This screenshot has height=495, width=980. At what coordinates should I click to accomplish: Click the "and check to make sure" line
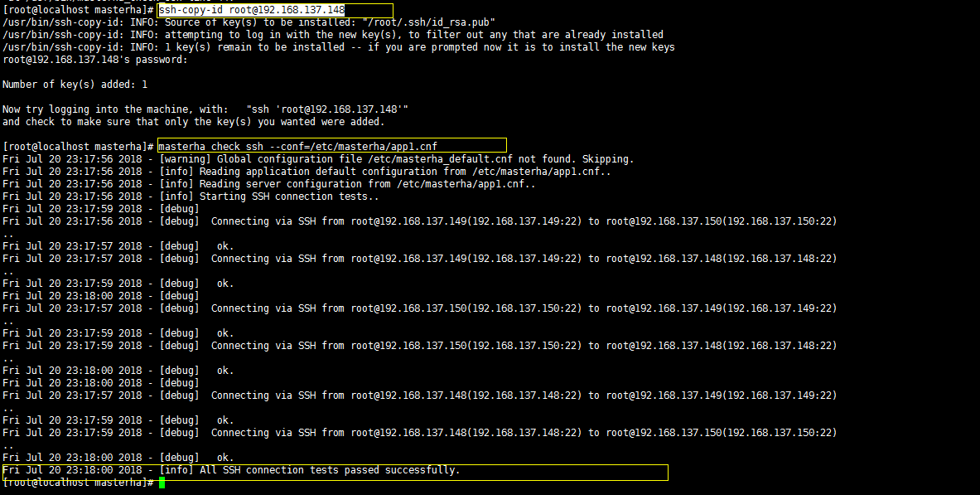coord(194,122)
